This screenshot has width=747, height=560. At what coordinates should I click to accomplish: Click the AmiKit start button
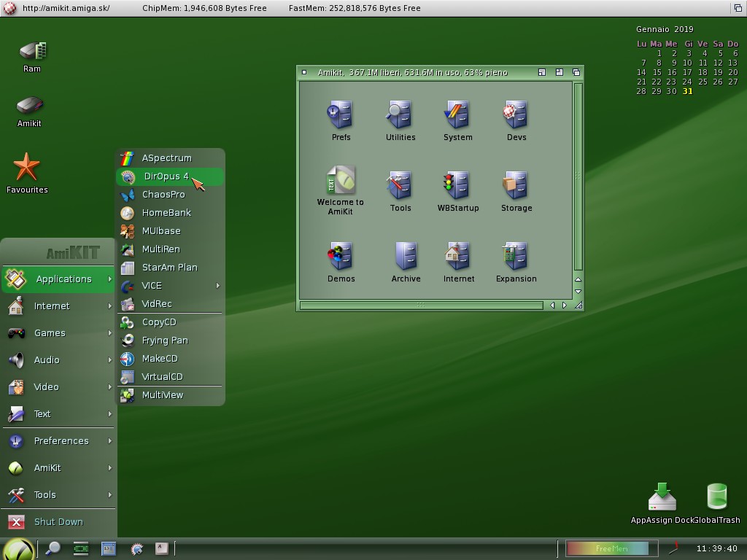pyautogui.click(x=18, y=549)
